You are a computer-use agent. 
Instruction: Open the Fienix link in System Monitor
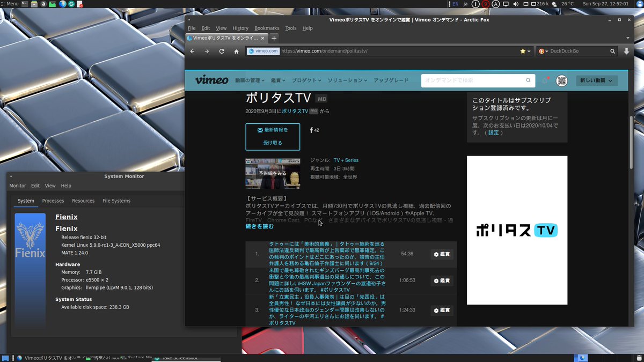tap(67, 217)
